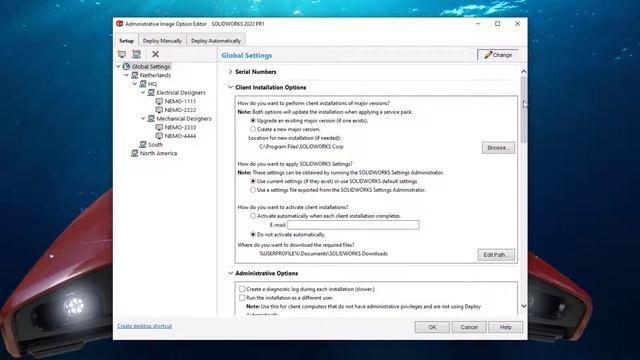Collapse the HQ tree node
The image size is (640, 360).
(135, 84)
